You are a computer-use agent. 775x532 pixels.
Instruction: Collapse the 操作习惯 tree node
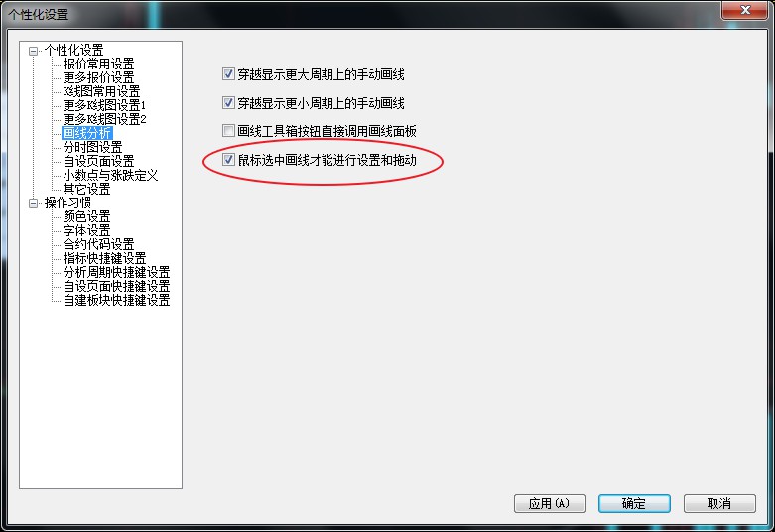[x=33, y=203]
